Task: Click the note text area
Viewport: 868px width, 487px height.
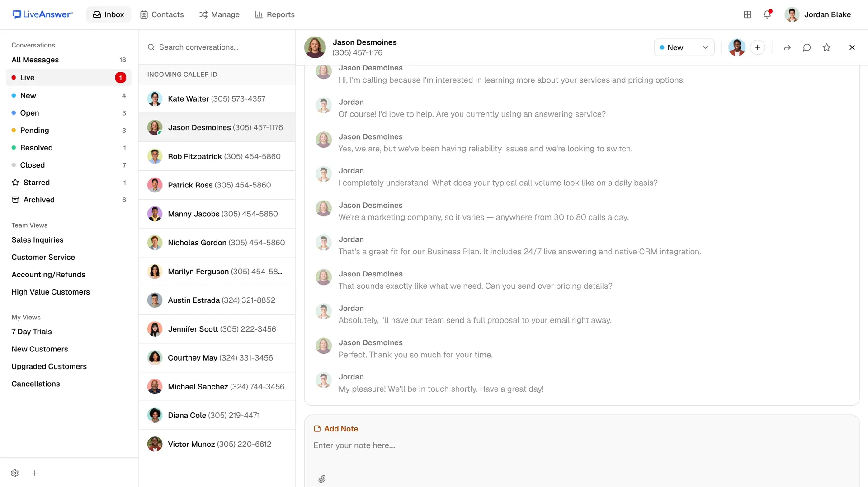Action: [581, 445]
